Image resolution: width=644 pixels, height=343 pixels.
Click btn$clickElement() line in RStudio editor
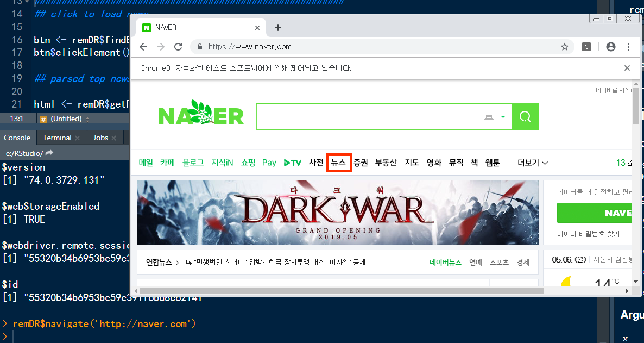point(82,53)
